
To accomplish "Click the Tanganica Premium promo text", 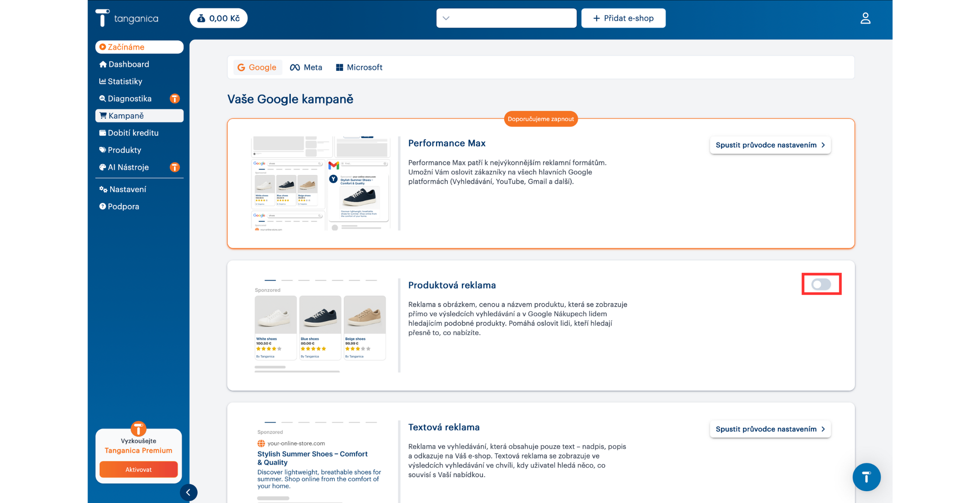I will point(138,451).
